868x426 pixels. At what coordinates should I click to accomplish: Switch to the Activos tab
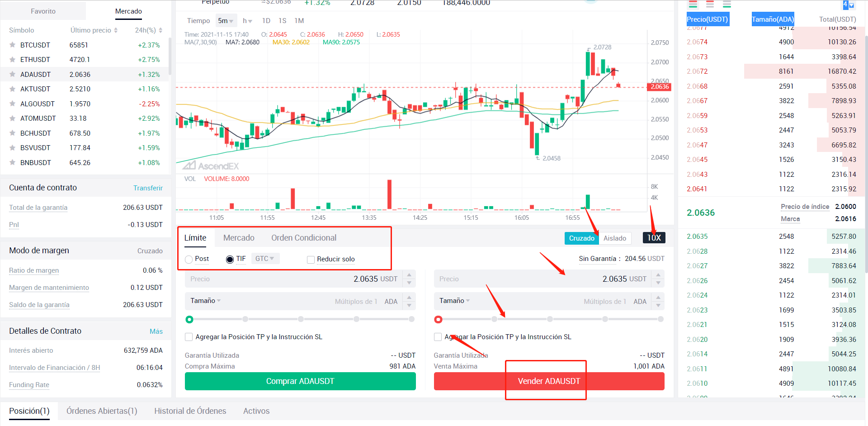click(256, 411)
